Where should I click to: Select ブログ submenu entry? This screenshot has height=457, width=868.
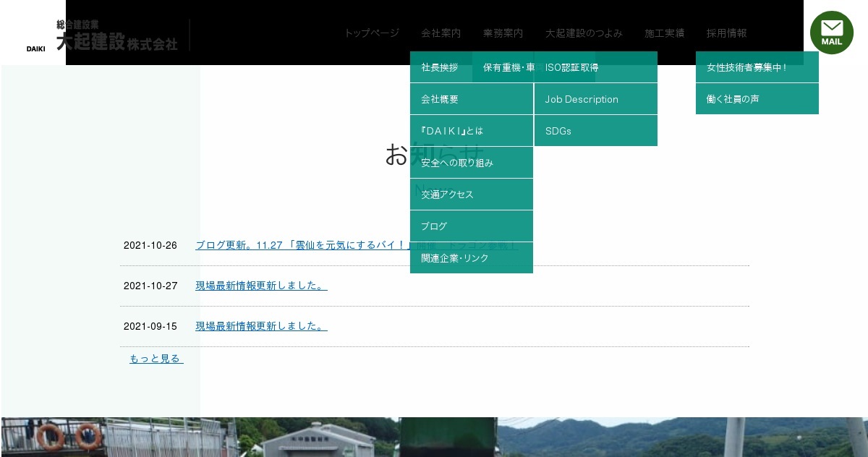point(472,226)
